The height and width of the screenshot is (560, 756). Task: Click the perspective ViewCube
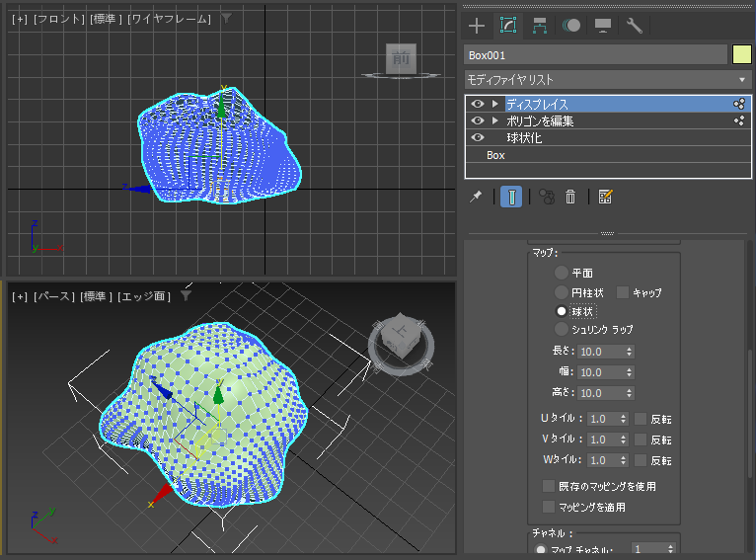tap(400, 343)
